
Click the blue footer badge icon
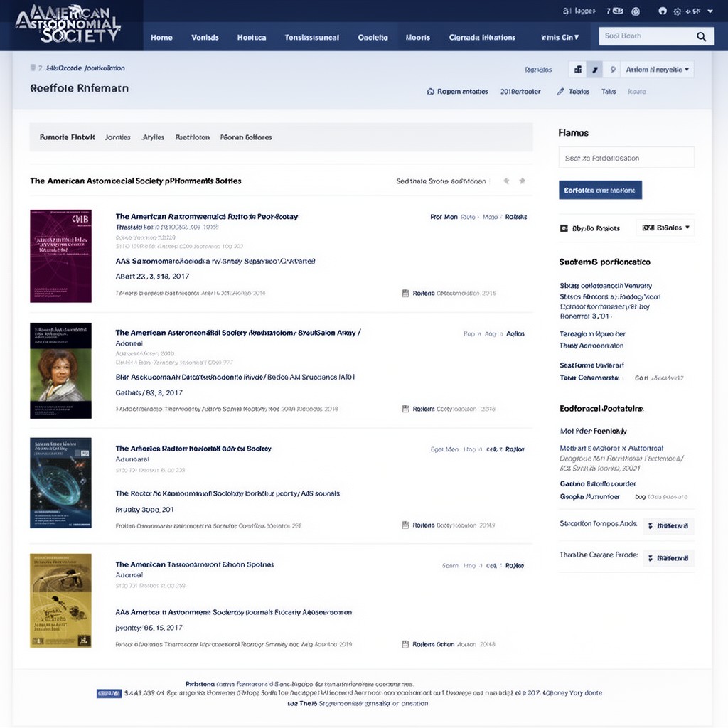(x=109, y=694)
